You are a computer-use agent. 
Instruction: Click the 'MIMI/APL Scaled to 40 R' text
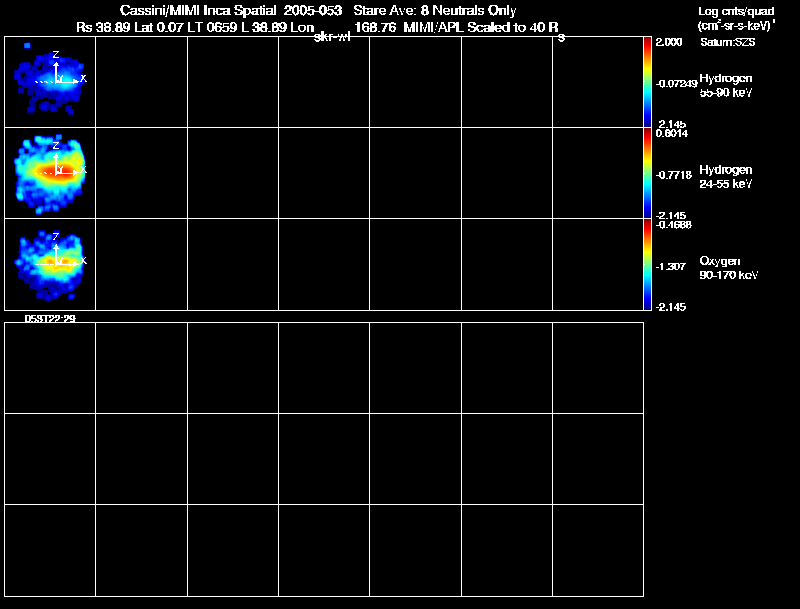click(x=481, y=28)
